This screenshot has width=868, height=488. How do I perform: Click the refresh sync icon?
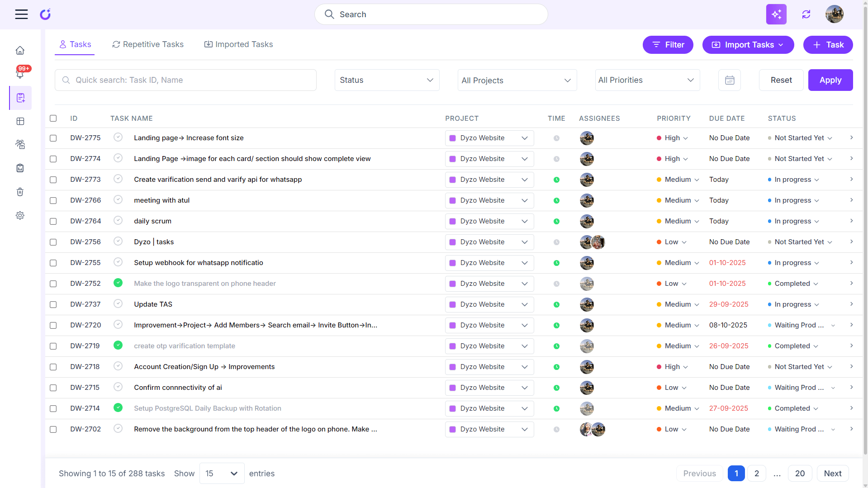point(806,14)
